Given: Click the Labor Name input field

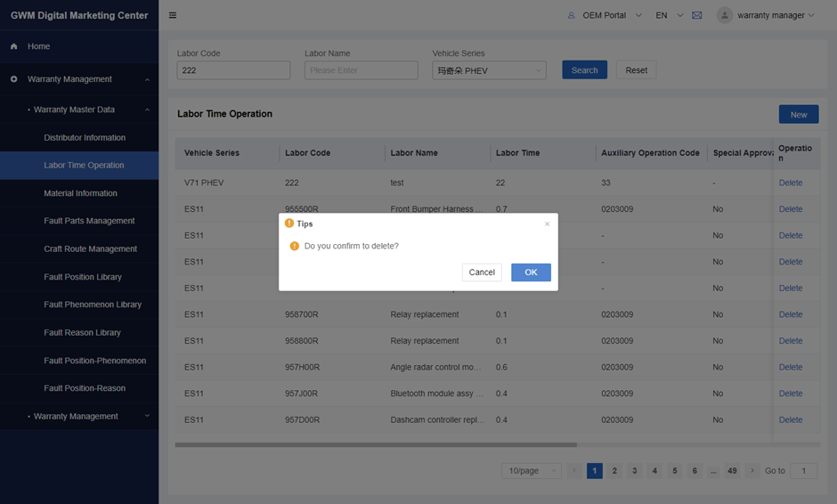Looking at the screenshot, I should coord(361,70).
